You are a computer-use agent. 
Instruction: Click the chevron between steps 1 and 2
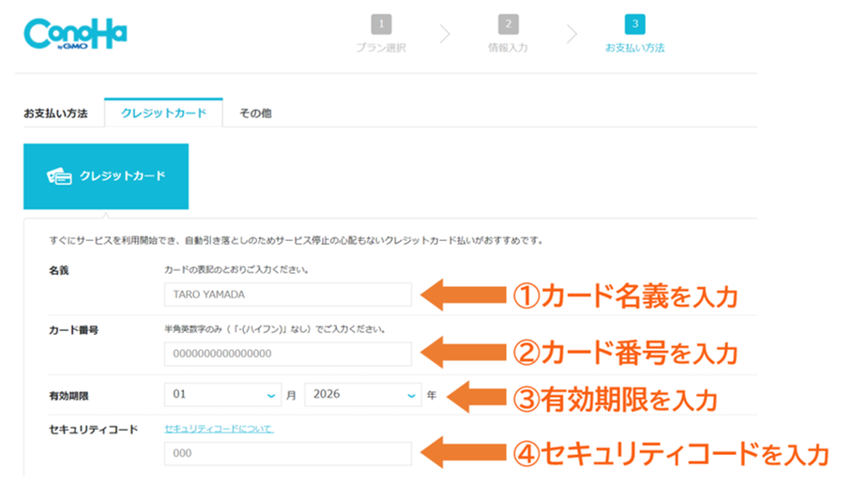[x=445, y=35]
